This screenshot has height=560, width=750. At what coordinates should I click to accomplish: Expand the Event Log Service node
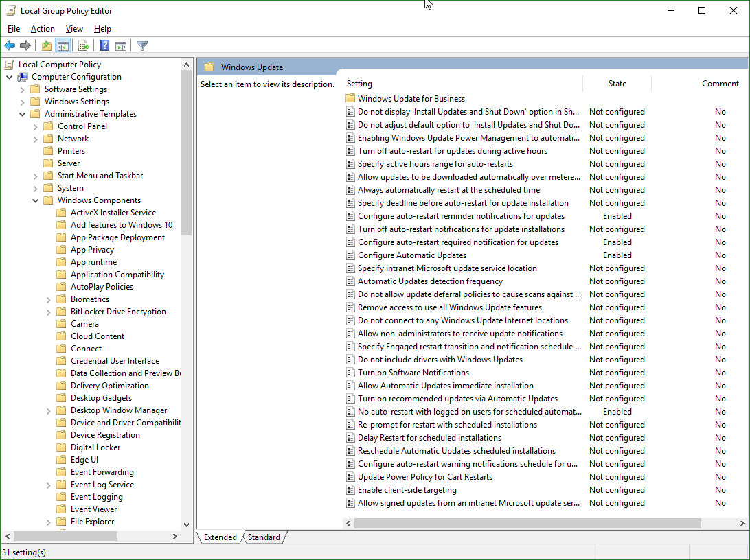pos(48,485)
